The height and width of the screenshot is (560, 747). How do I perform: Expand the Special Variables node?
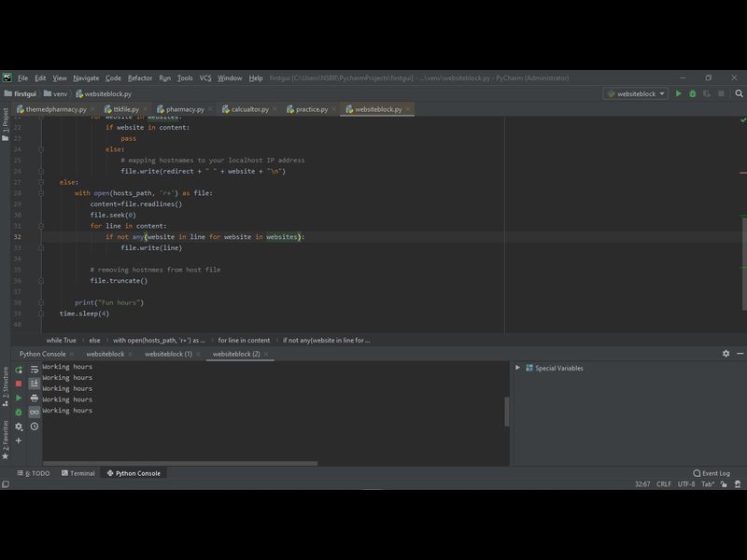click(x=517, y=368)
